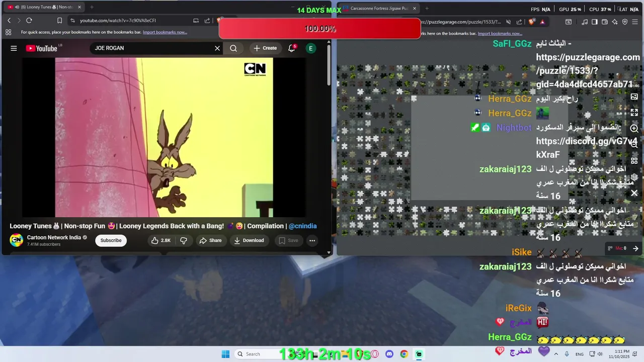
Task: Open Leo AI sparkle icon
Action: [x=615, y=22]
